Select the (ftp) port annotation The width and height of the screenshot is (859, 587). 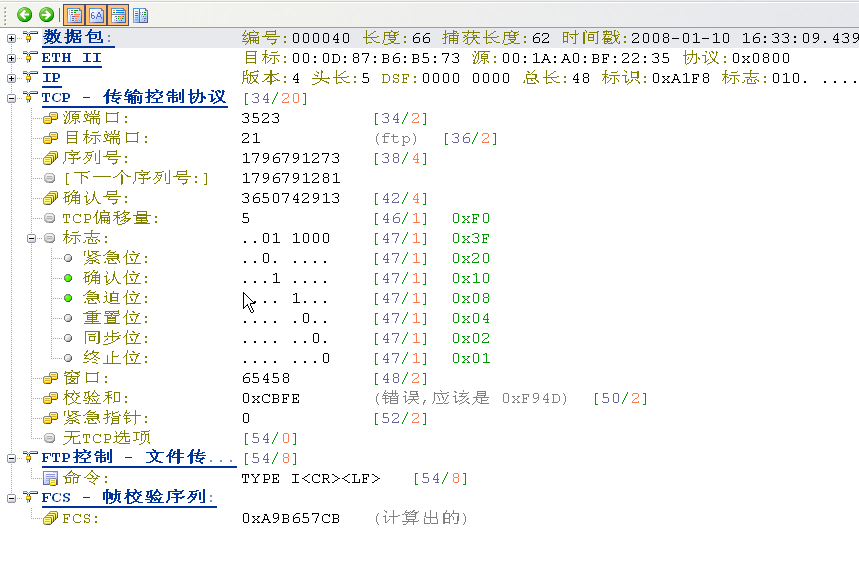click(x=396, y=138)
